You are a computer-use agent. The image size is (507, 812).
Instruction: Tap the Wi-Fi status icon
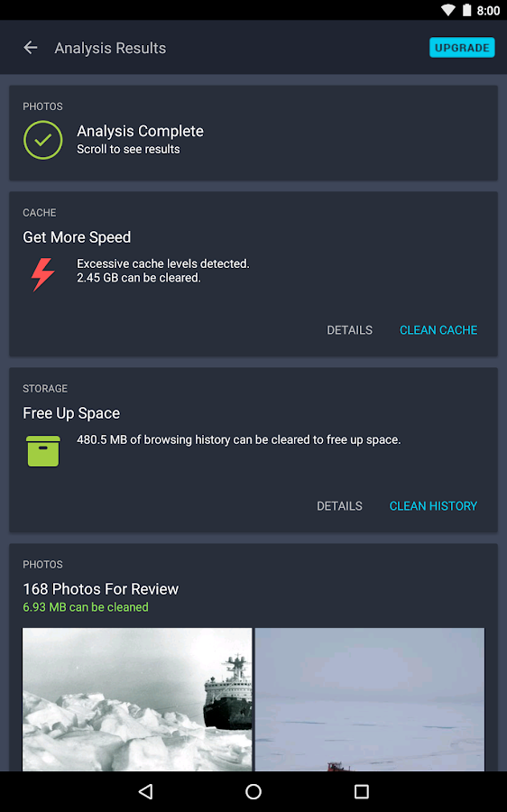(x=448, y=10)
